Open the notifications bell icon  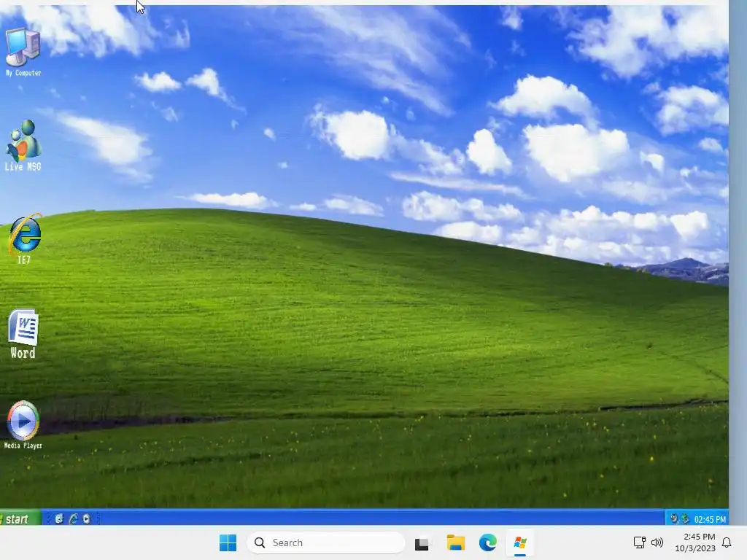[727, 542]
